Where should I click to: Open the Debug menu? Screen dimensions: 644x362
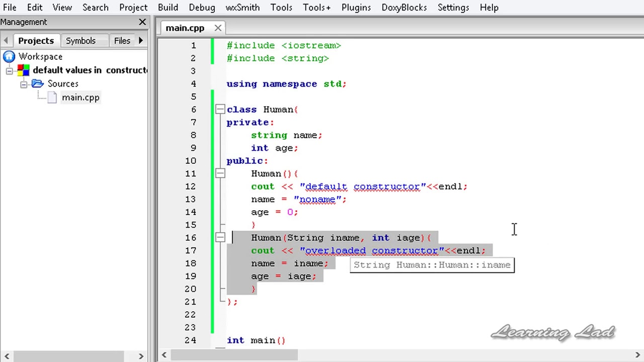202,8
